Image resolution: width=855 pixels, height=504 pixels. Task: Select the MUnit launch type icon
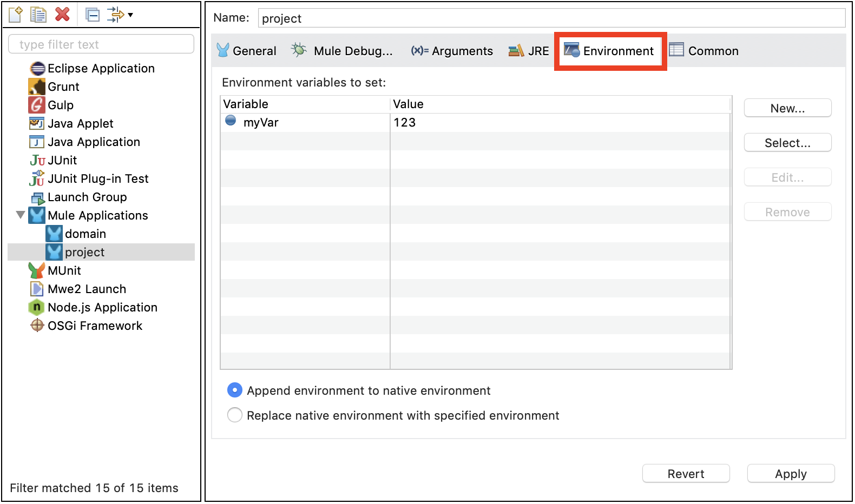coord(37,270)
